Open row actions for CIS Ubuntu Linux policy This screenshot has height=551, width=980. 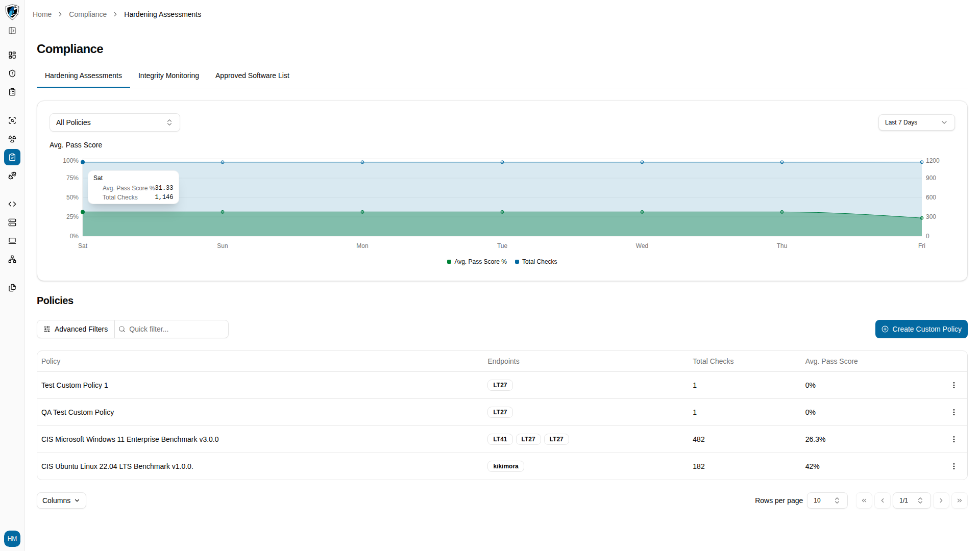coord(953,466)
